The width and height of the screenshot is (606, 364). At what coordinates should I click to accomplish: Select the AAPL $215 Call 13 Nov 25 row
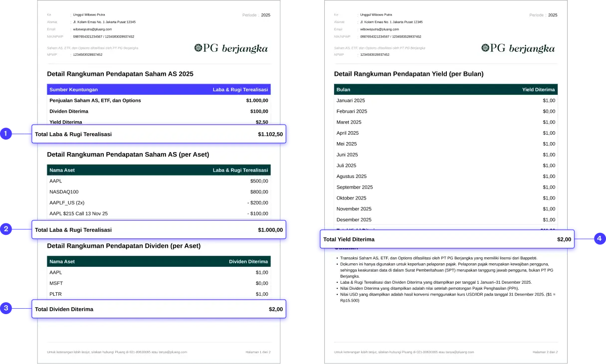tap(159, 213)
